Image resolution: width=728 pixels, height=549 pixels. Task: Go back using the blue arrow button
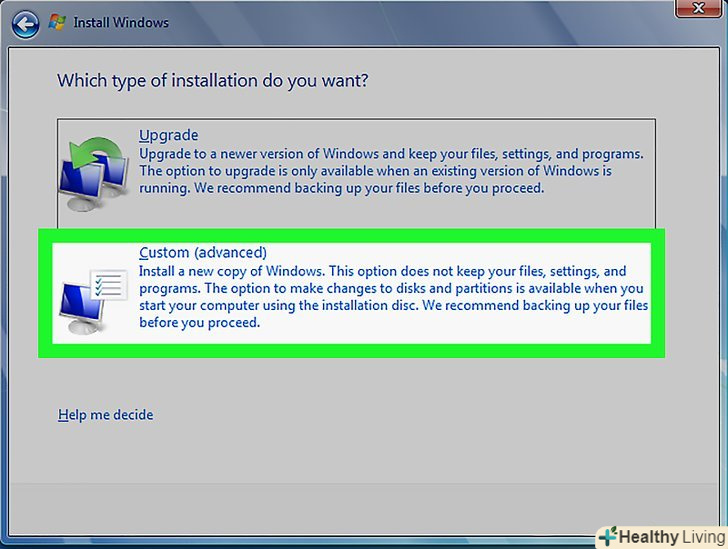pyautogui.click(x=25, y=24)
